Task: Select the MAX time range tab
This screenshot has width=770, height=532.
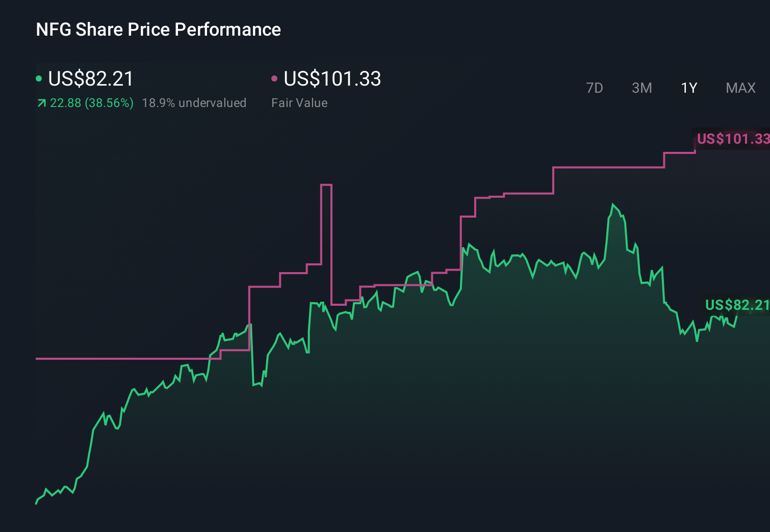Action: pyautogui.click(x=740, y=88)
